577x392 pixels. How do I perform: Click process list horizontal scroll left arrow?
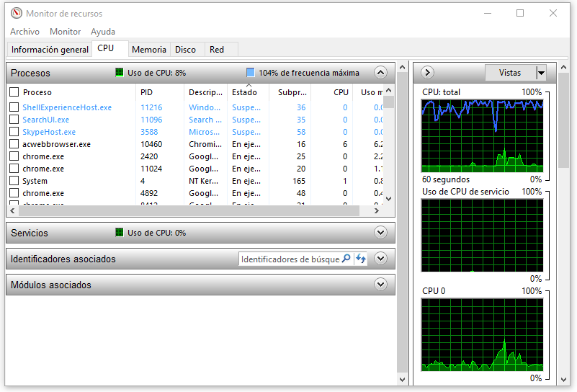(x=12, y=210)
